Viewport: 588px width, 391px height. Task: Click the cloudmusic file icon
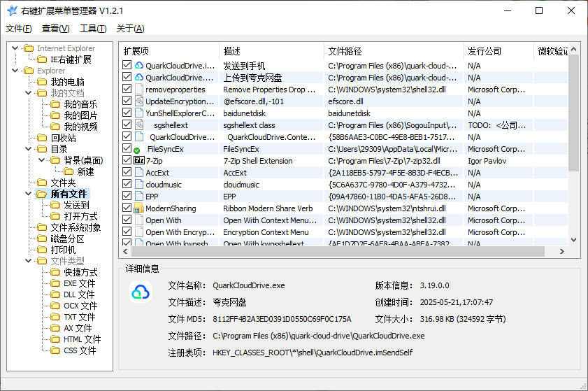coord(139,184)
